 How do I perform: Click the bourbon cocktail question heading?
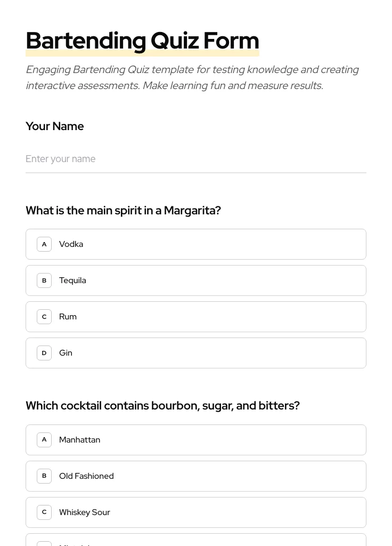[x=162, y=405]
